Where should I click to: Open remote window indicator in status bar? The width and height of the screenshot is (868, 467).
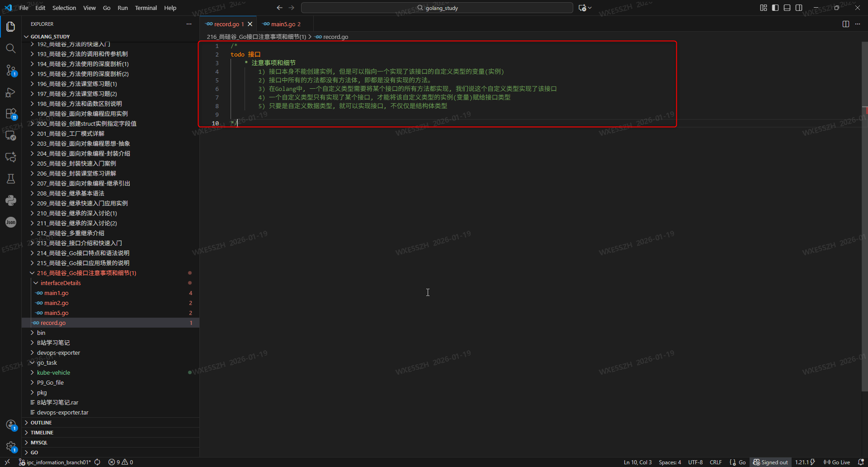(7, 462)
